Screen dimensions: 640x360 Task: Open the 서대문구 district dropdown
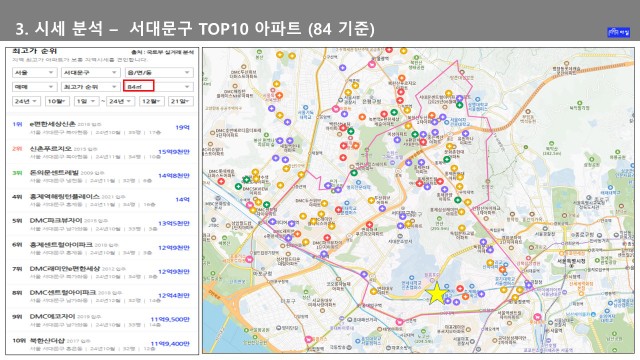(90, 73)
